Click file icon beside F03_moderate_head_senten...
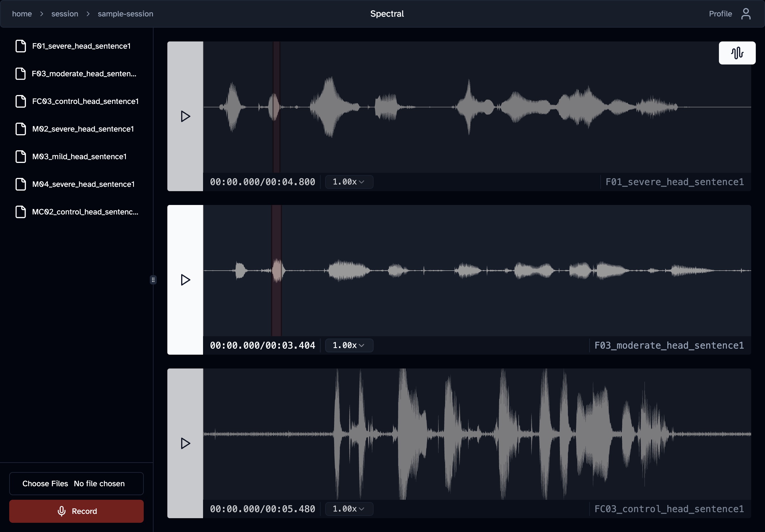 click(x=21, y=74)
